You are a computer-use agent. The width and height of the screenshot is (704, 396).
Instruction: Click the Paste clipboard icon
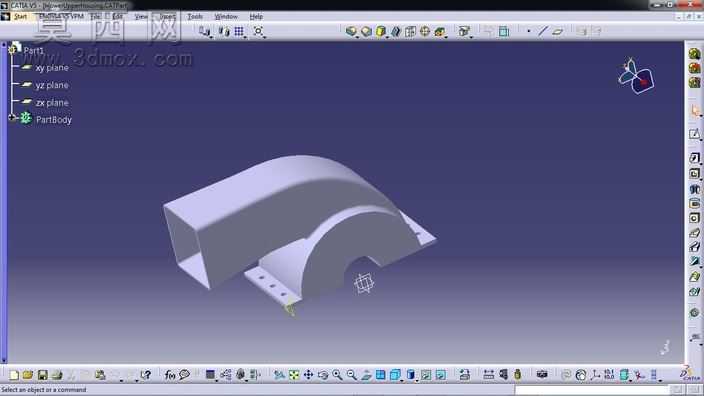(x=100, y=375)
